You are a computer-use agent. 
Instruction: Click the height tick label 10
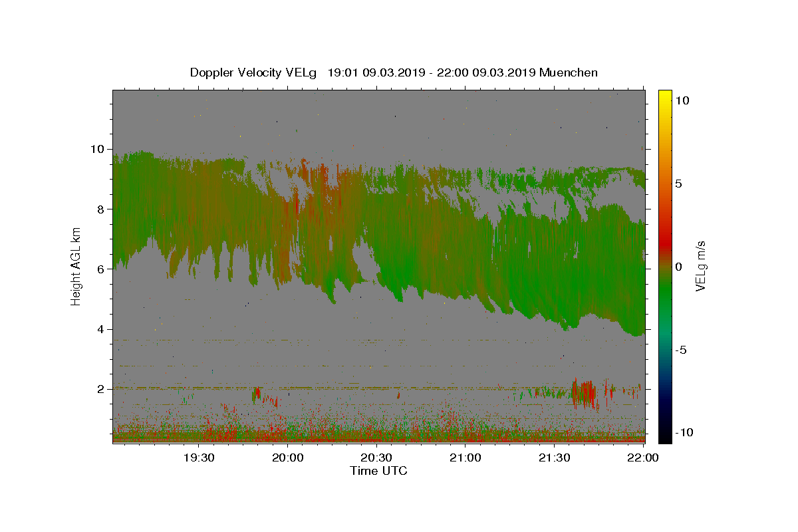coord(99,149)
